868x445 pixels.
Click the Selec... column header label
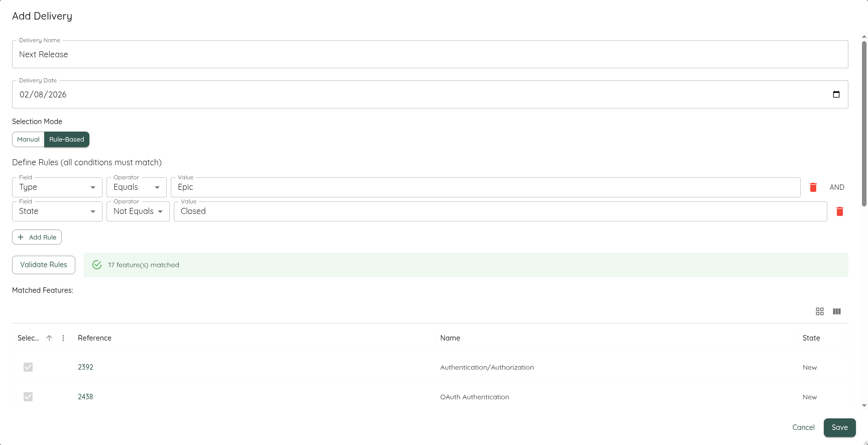28,338
